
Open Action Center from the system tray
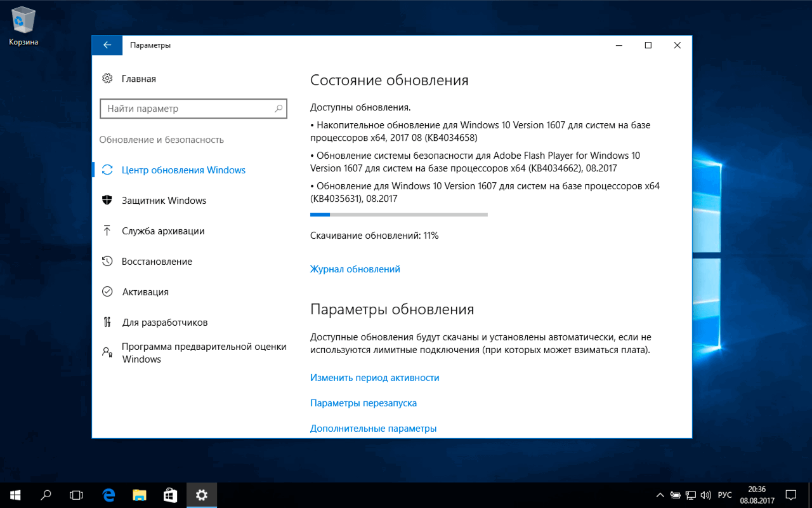[790, 495]
